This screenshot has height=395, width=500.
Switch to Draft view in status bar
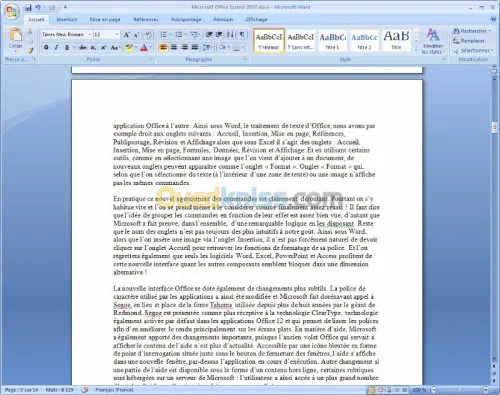404,389
